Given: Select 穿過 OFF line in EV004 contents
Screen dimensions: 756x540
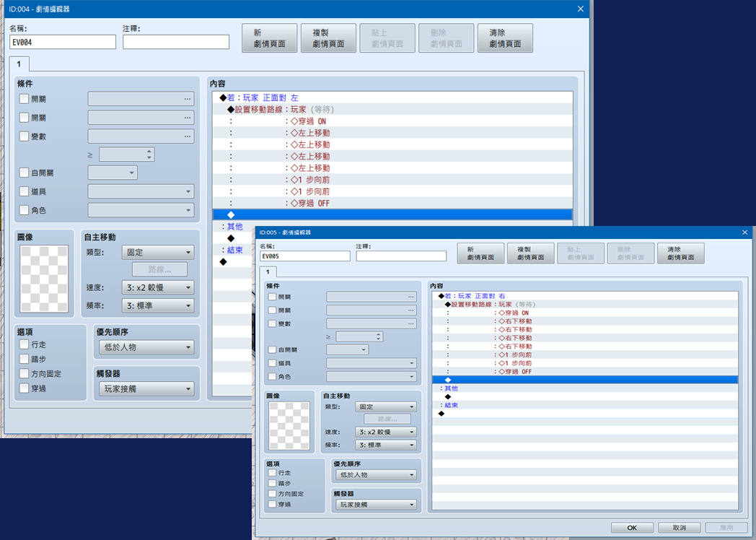Looking at the screenshot, I should [392, 203].
